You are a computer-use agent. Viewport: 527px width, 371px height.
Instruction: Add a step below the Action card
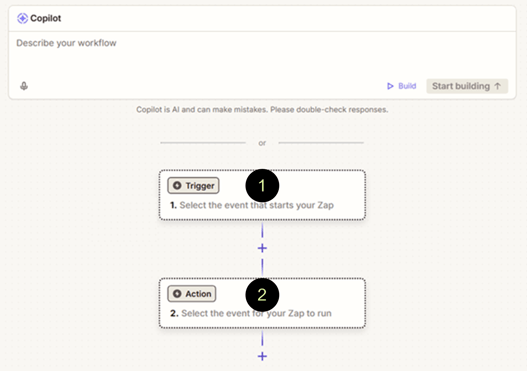pos(262,356)
